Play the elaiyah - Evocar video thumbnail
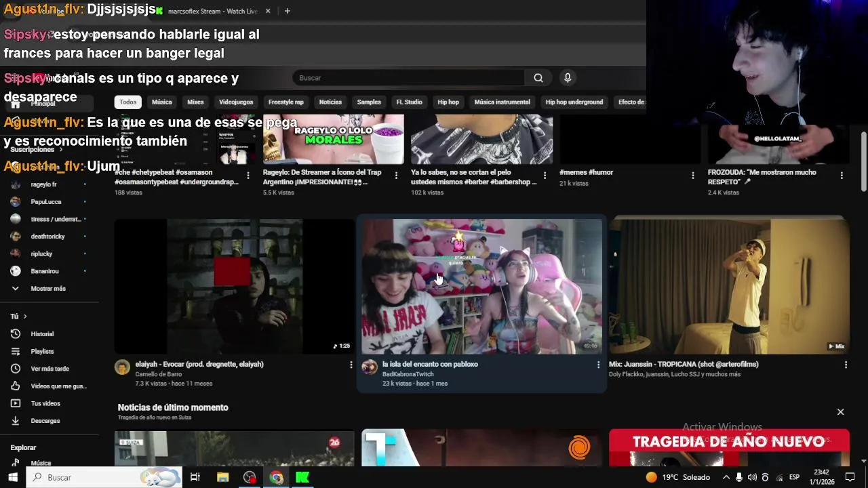Screen dimensions: 868x488 (235, 286)
